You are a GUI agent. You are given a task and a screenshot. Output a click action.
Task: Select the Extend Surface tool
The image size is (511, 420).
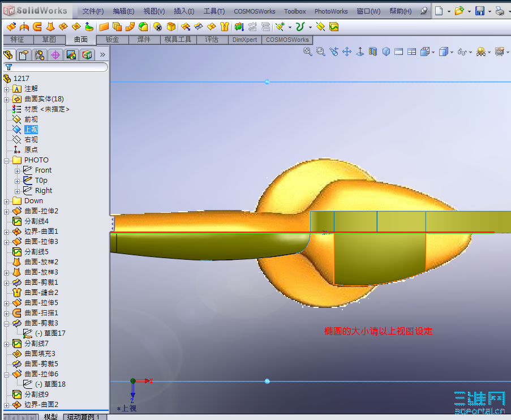186,27
